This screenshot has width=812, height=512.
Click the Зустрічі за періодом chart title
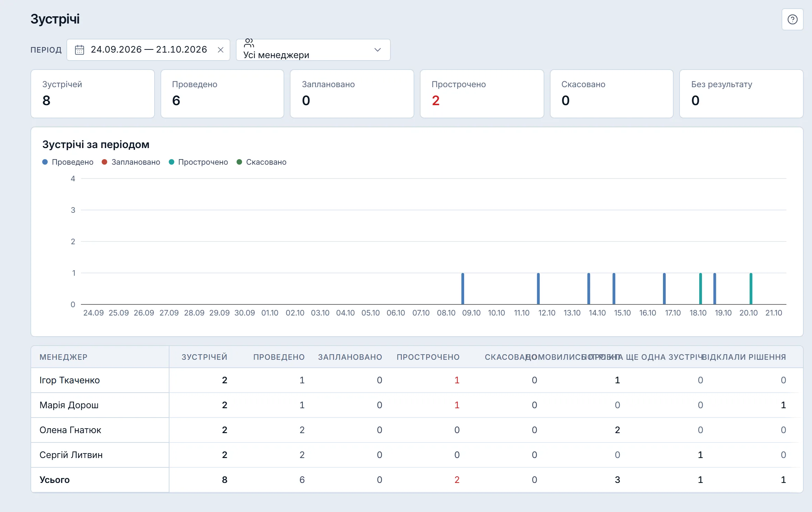coord(96,144)
